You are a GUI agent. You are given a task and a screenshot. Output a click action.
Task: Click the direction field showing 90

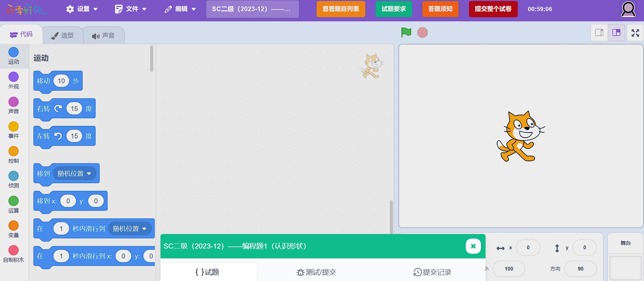click(580, 269)
